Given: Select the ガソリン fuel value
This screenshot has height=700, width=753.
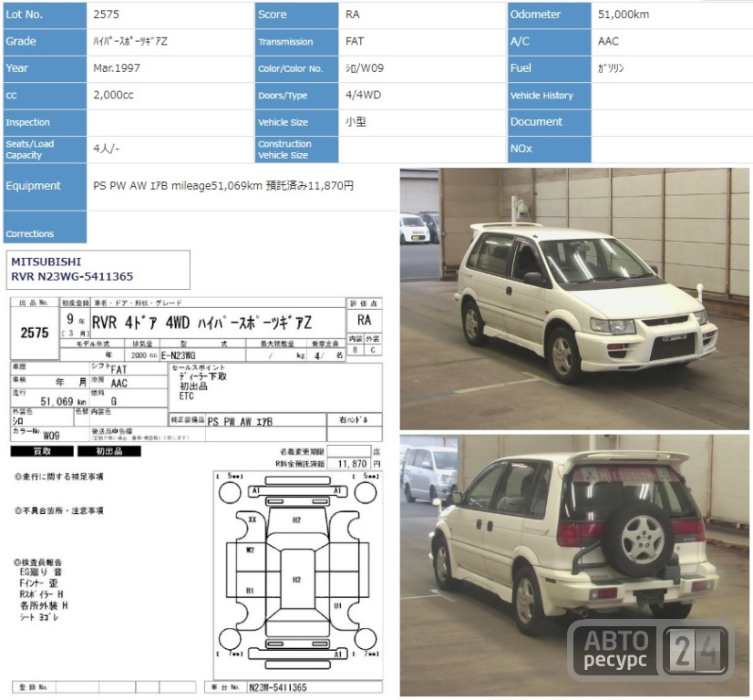Looking at the screenshot, I should pos(611,68).
